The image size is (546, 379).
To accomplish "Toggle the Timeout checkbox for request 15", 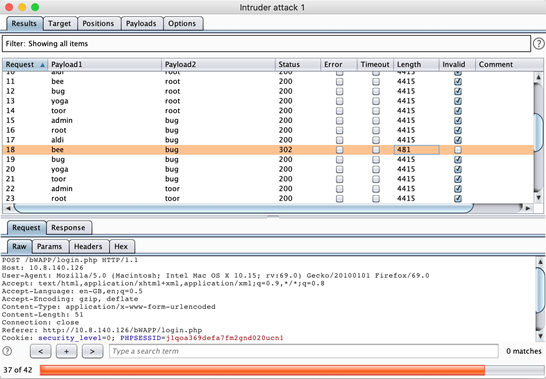I will [376, 121].
